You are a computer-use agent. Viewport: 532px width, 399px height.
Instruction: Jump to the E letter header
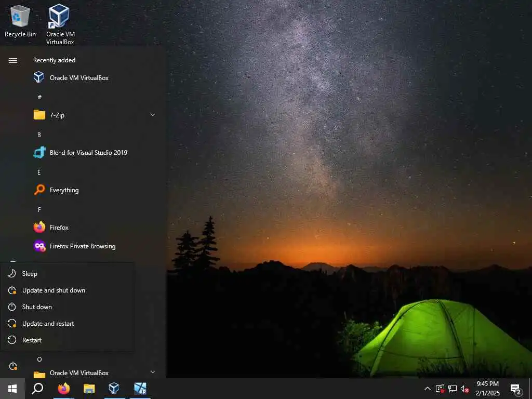39,172
